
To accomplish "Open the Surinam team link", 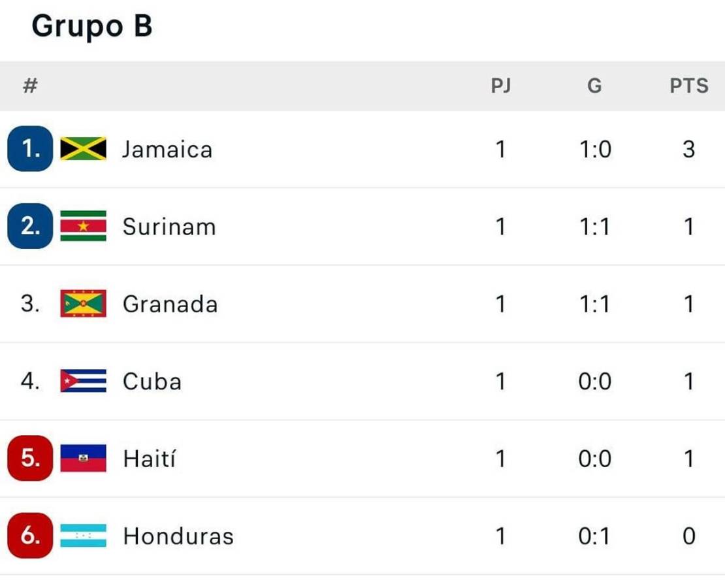I will (169, 227).
